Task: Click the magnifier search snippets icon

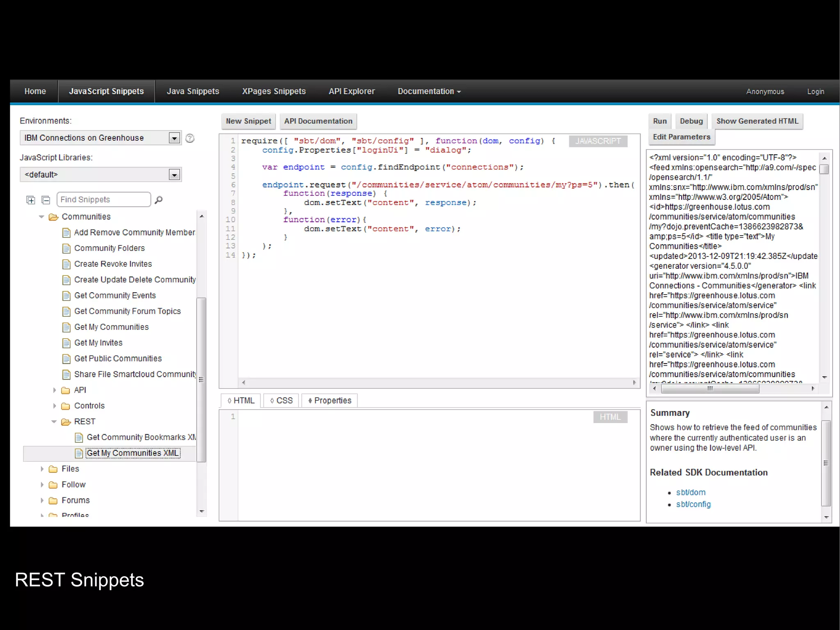Action: click(x=158, y=200)
